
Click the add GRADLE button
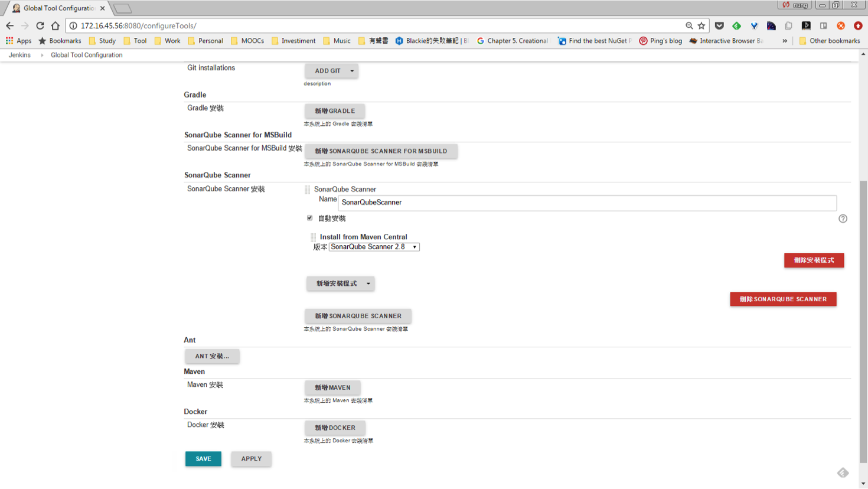coord(335,111)
